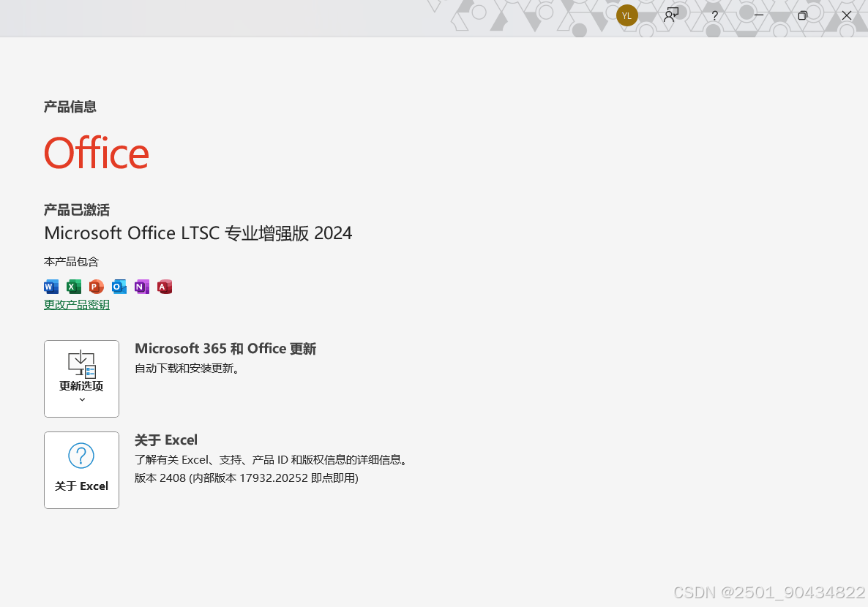Click the large Office logo text
This screenshot has height=607, width=868.
pyautogui.click(x=97, y=154)
